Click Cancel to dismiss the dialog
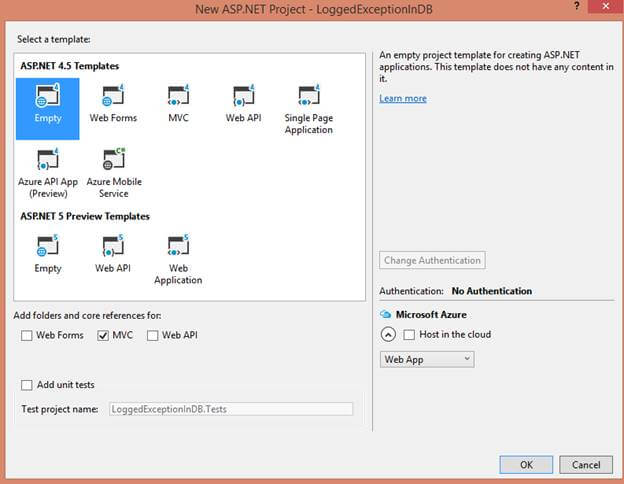 point(586,465)
